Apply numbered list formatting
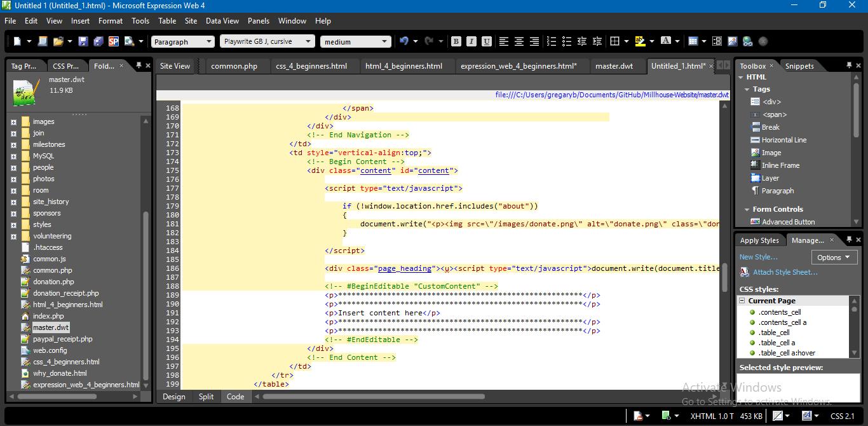The height and width of the screenshot is (426, 868). pos(552,41)
